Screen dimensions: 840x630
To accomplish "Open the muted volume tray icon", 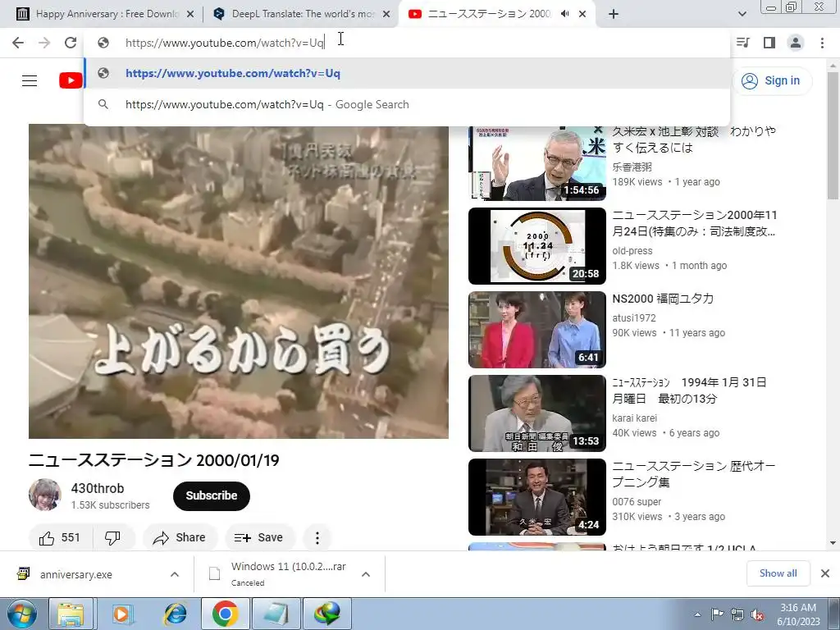I will click(x=757, y=614).
